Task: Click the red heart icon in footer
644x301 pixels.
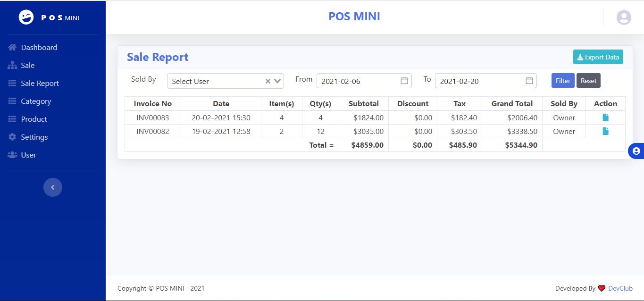Action: (x=602, y=288)
